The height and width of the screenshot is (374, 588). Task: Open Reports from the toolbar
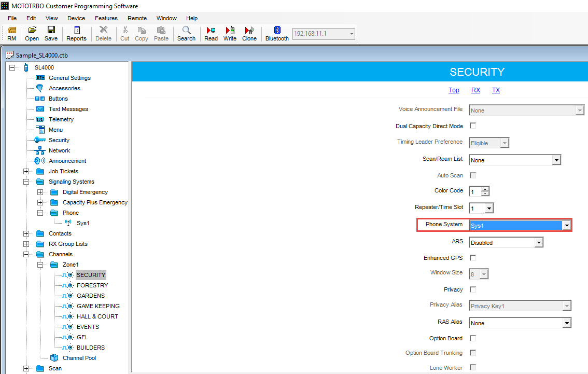[x=77, y=33]
